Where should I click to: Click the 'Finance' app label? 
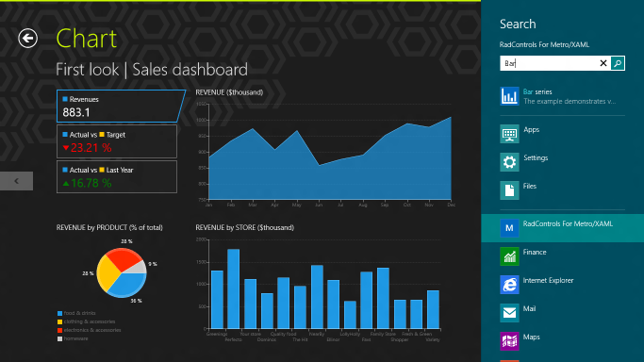[x=535, y=253]
